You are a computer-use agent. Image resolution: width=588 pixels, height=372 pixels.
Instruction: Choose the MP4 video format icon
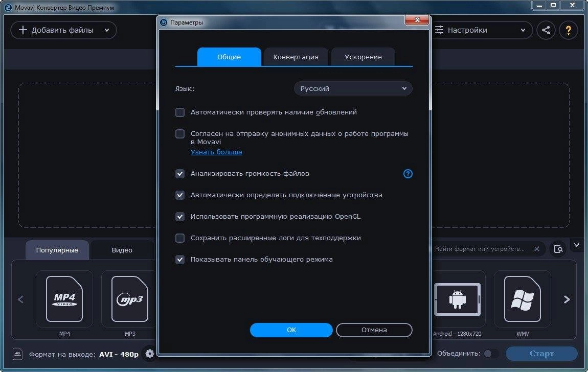pos(64,299)
